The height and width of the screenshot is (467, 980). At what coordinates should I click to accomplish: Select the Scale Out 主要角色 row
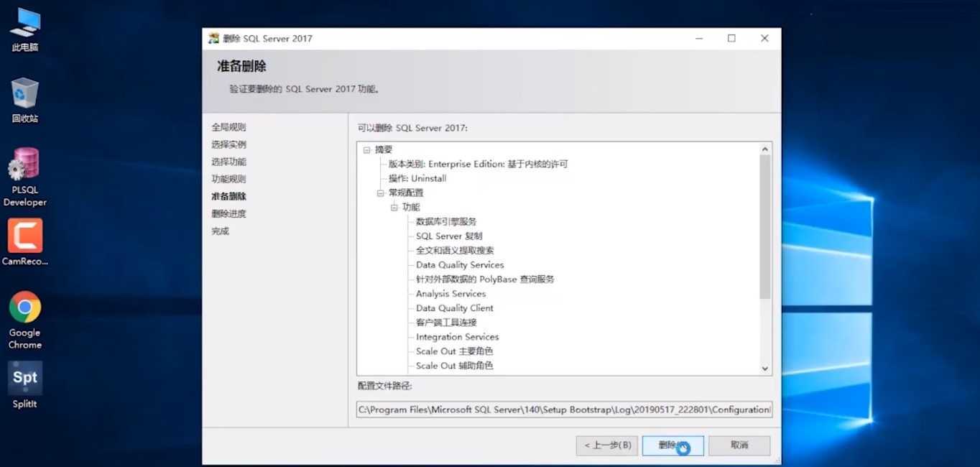455,351
